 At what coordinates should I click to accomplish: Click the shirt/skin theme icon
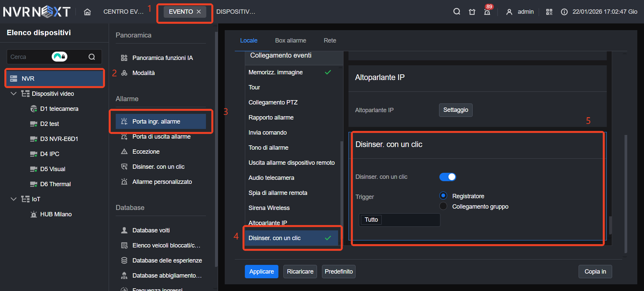(472, 12)
